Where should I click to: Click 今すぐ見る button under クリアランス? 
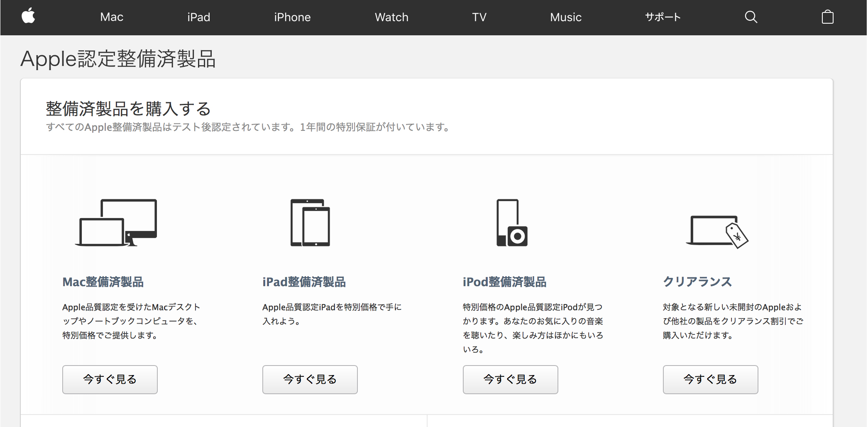pos(711,379)
